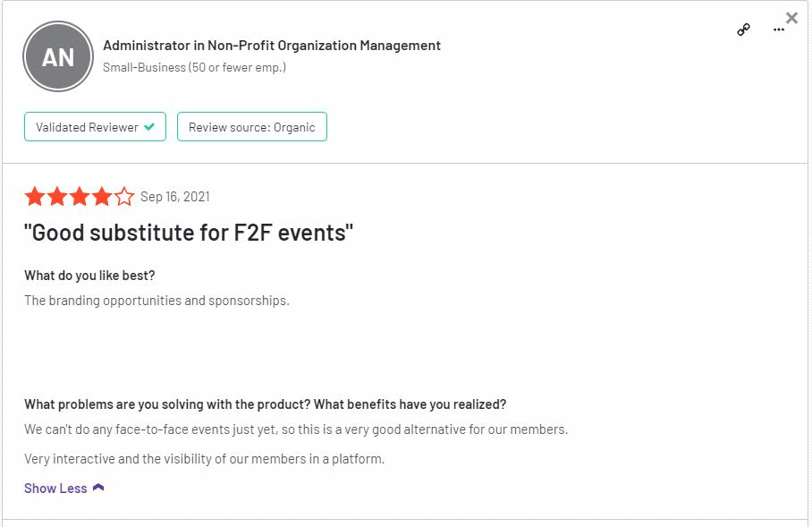
Task: Click the second filled rating star
Action: 57,196
